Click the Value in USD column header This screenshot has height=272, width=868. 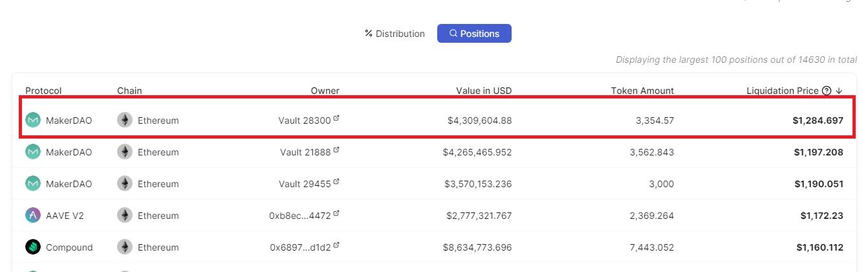[x=484, y=91]
